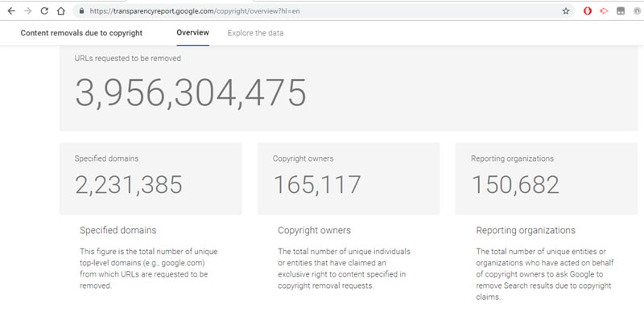Select the 150,682 reporting organizations figure
The image size is (644, 312).
(515, 184)
